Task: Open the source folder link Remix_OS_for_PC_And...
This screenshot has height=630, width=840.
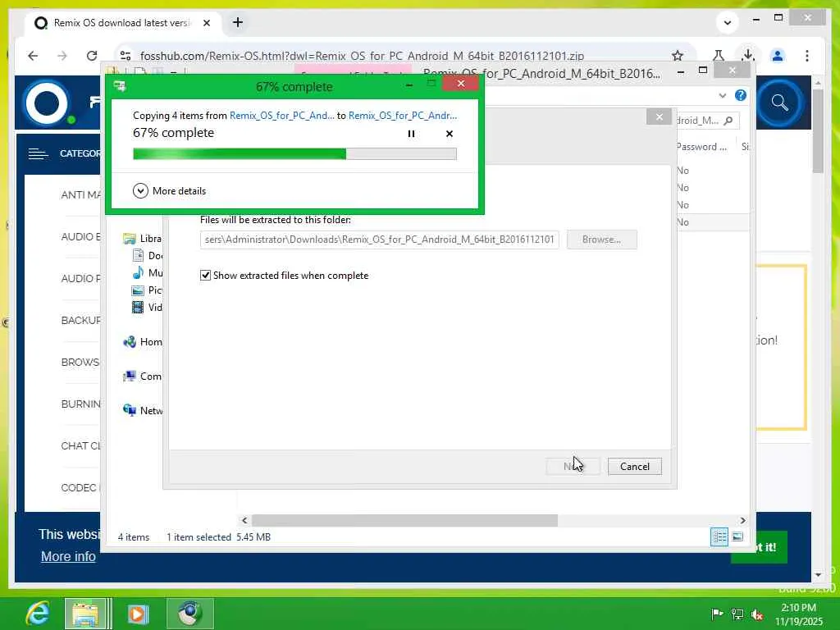Action: pyautogui.click(x=282, y=115)
